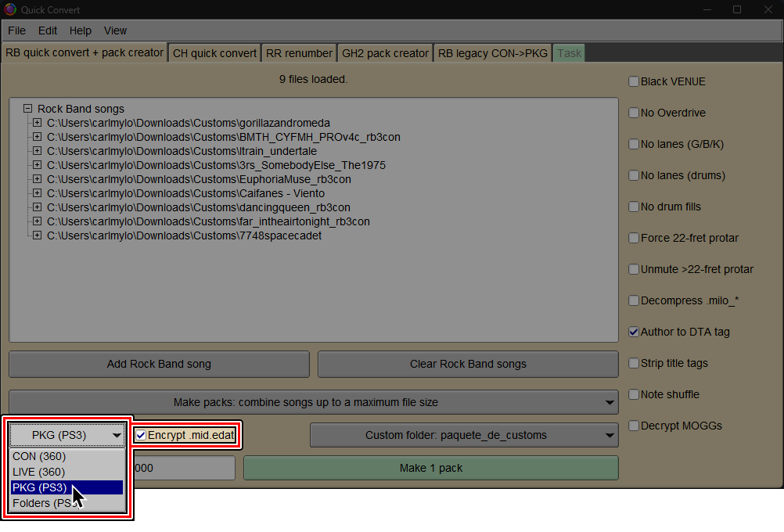784x532 pixels.
Task: Switch to RB legacy CON->PKG tab
Action: pyautogui.click(x=492, y=53)
